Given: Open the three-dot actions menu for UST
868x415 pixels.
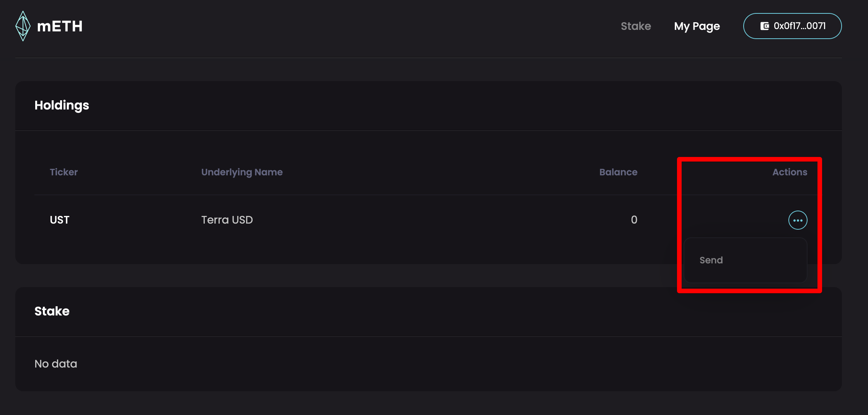Looking at the screenshot, I should 798,220.
